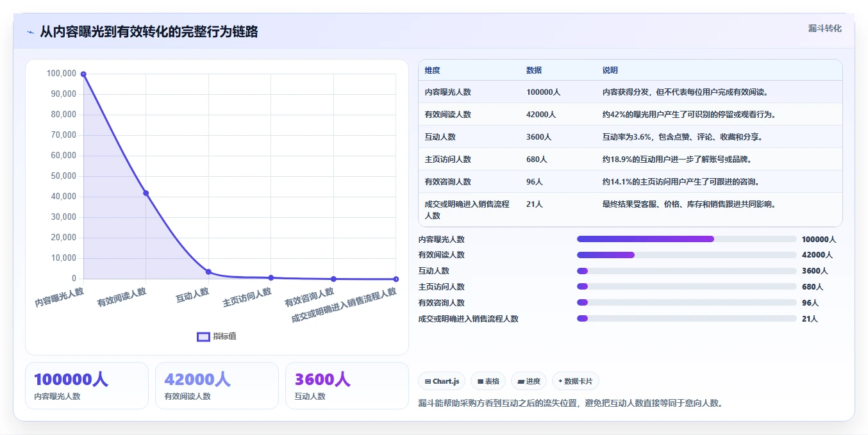The image size is (868, 435).
Task: Click the icon beside the page title
Action: 30,32
